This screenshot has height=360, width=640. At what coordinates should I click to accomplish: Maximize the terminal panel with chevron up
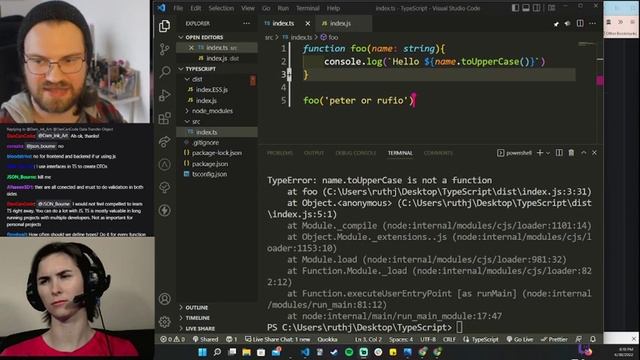pyautogui.click(x=584, y=153)
